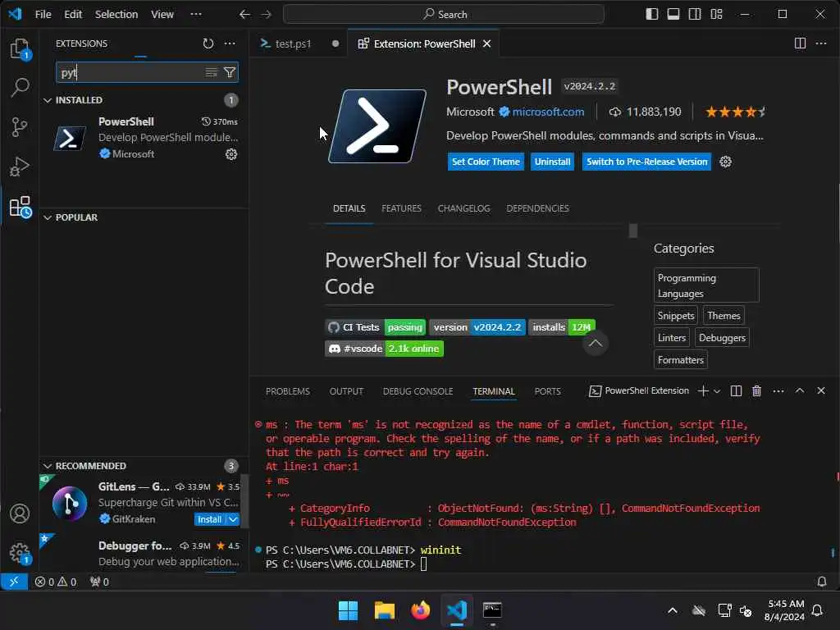840x630 pixels.
Task: Open ports forwarded indicator in status bar
Action: click(99, 582)
